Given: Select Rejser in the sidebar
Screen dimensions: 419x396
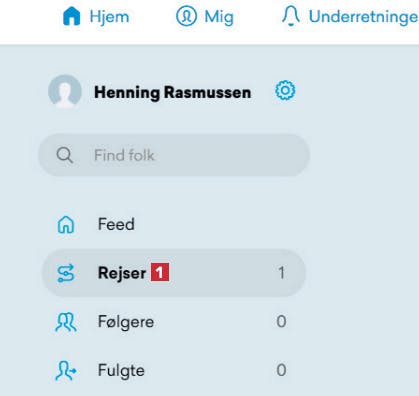Looking at the screenshot, I should (x=174, y=273).
